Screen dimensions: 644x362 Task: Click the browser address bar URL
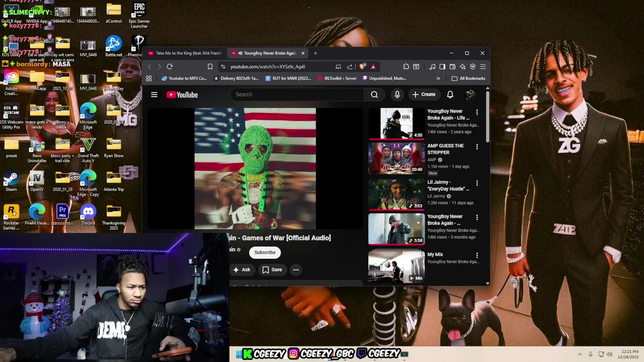point(268,66)
